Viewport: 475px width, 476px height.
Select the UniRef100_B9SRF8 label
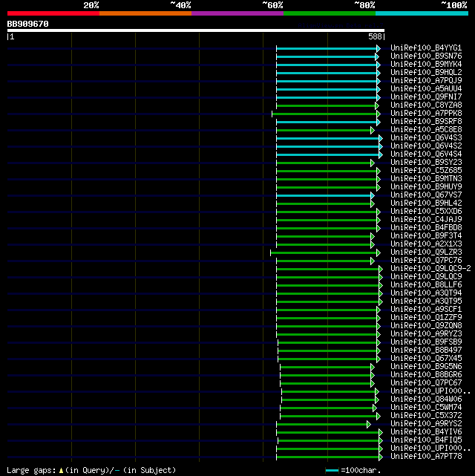click(426, 122)
